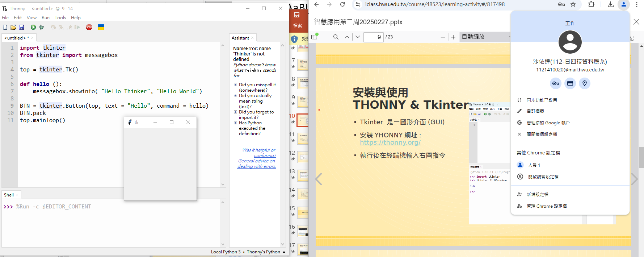This screenshot has height=257, width=644.
Task: Open the password manager key icon in profile popup
Action: point(555,83)
